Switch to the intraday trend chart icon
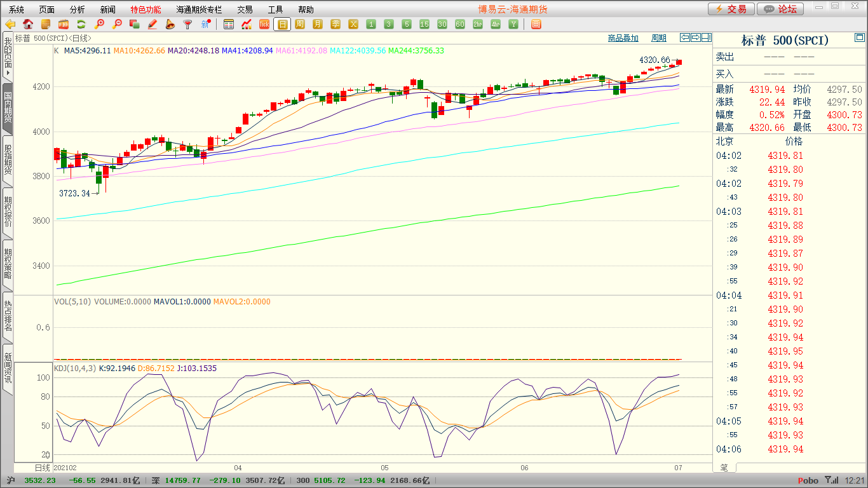The width and height of the screenshot is (868, 488). [x=247, y=25]
